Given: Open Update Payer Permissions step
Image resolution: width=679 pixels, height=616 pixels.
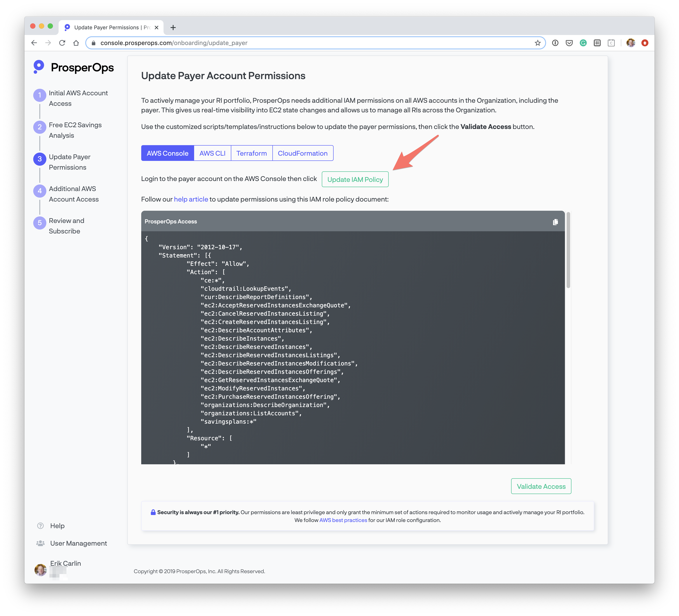Looking at the screenshot, I should pos(70,162).
